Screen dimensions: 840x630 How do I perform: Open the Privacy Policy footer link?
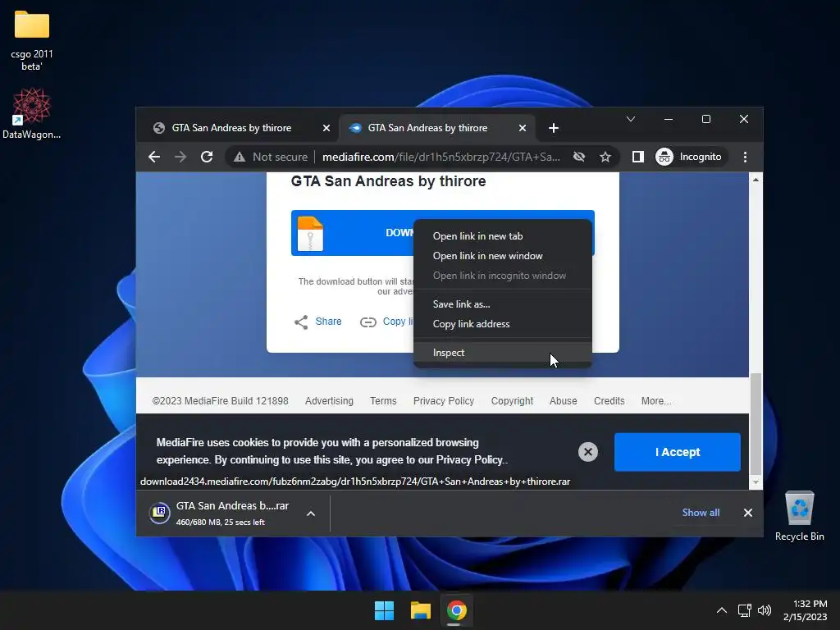(444, 400)
